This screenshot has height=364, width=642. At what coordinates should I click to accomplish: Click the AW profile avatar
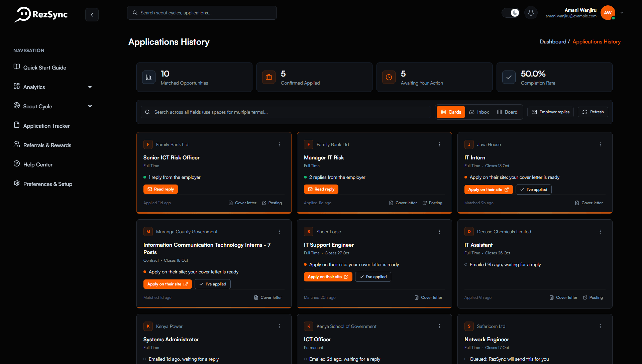point(608,13)
